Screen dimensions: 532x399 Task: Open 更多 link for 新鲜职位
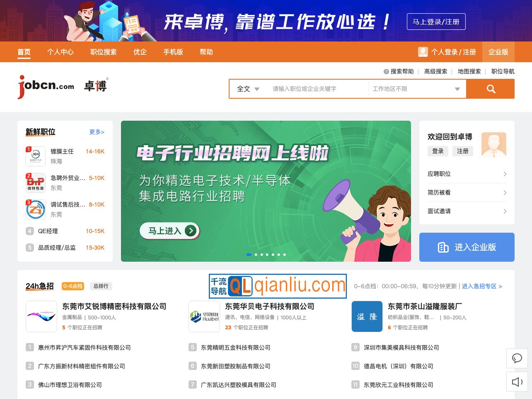point(97,132)
